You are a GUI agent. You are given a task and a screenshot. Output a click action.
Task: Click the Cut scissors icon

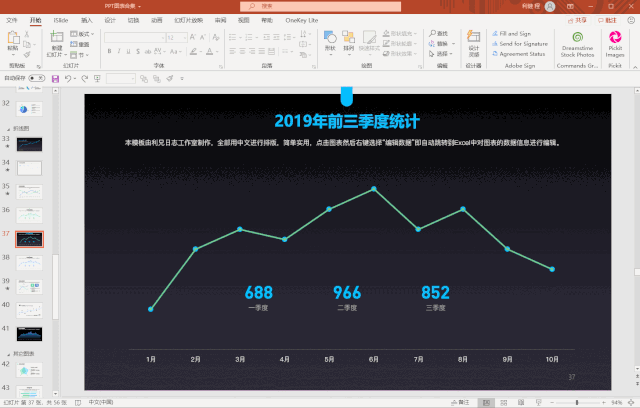click(27, 34)
